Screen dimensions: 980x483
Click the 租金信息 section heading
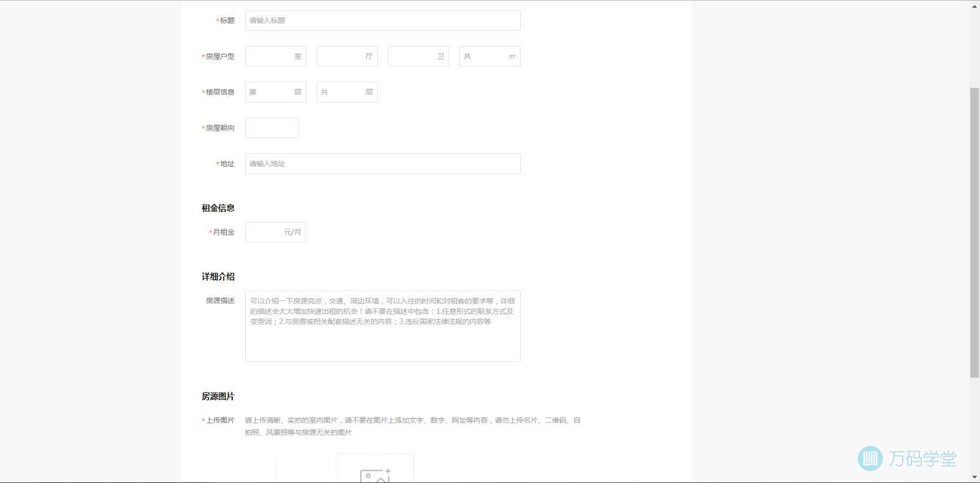(x=218, y=208)
